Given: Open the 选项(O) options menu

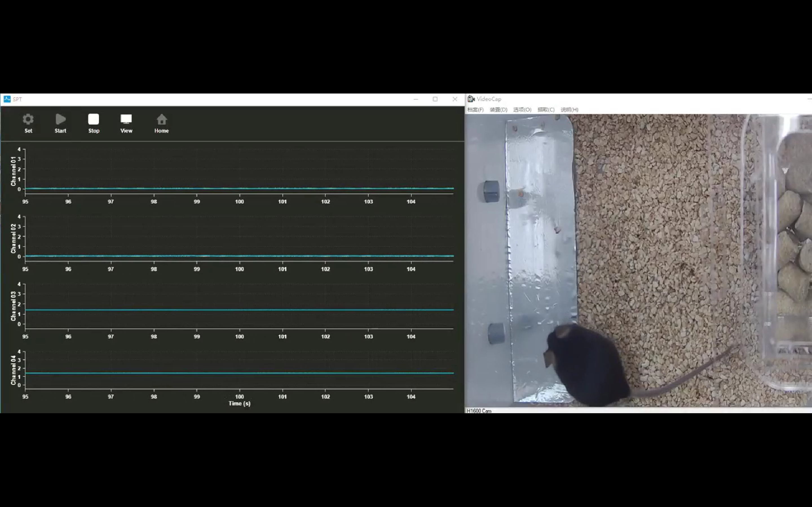Looking at the screenshot, I should pyautogui.click(x=522, y=110).
